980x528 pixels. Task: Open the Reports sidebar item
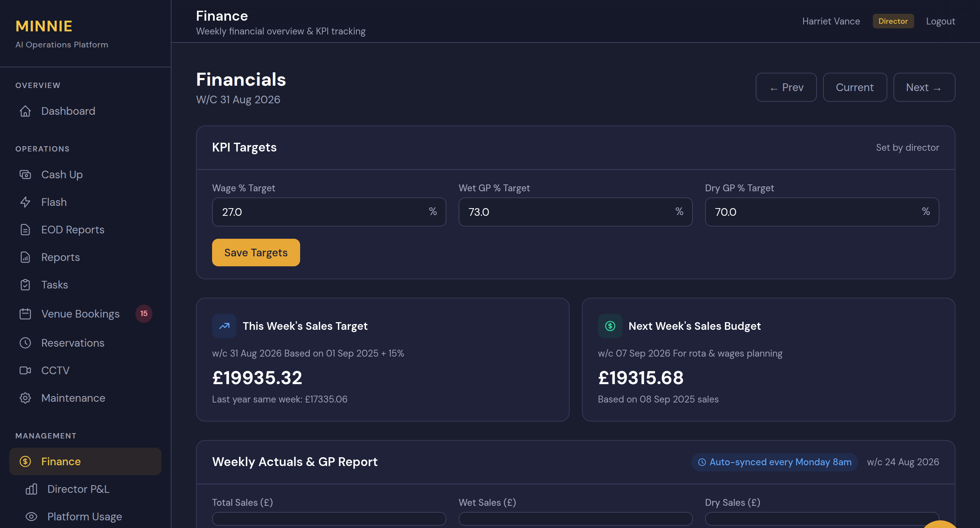click(x=85, y=257)
